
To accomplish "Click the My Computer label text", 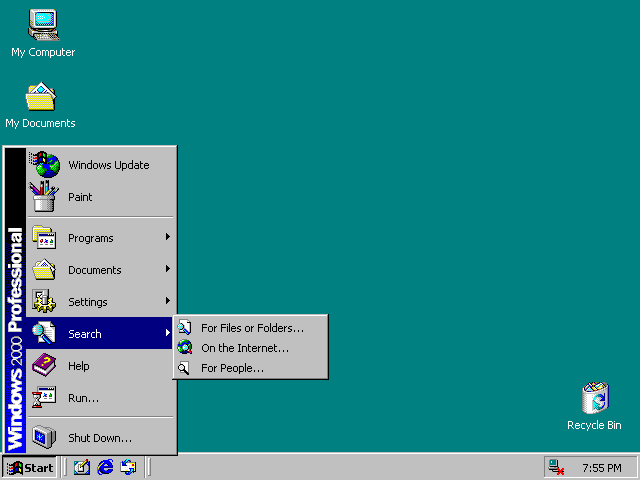I will pos(43,52).
